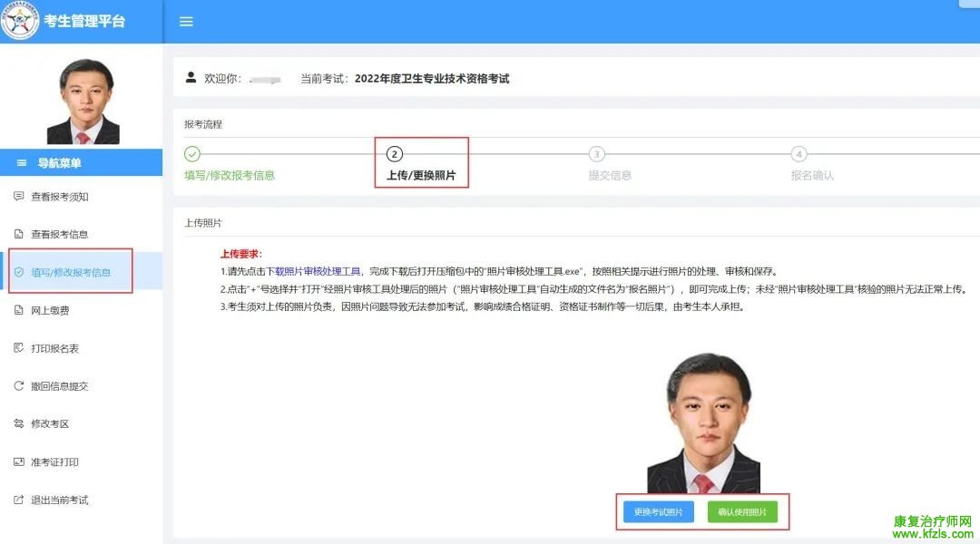Click the 准考证打印 icon in sidebar
The image size is (980, 544).
pyautogui.click(x=18, y=461)
